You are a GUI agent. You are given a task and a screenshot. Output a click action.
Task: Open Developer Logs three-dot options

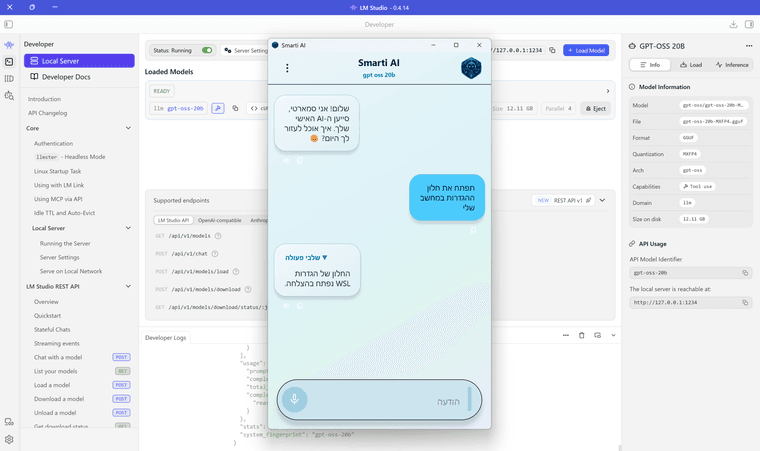point(566,335)
